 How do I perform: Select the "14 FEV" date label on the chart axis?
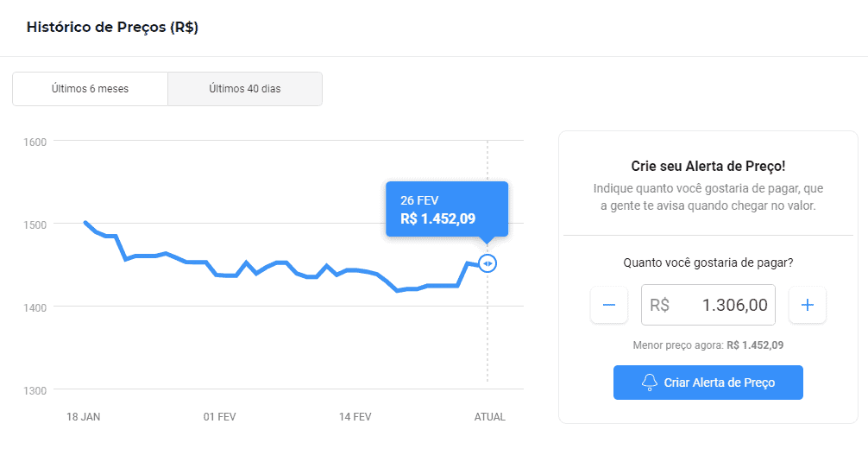pyautogui.click(x=355, y=417)
